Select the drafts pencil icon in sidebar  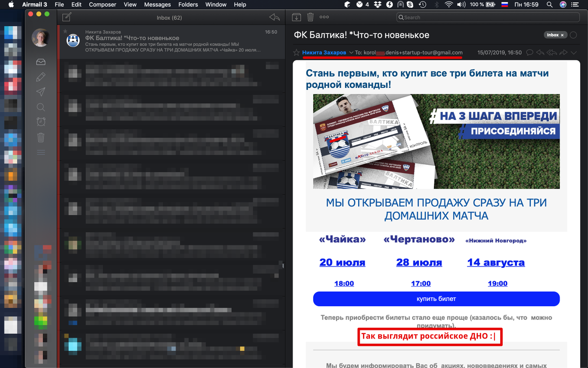[x=41, y=77]
